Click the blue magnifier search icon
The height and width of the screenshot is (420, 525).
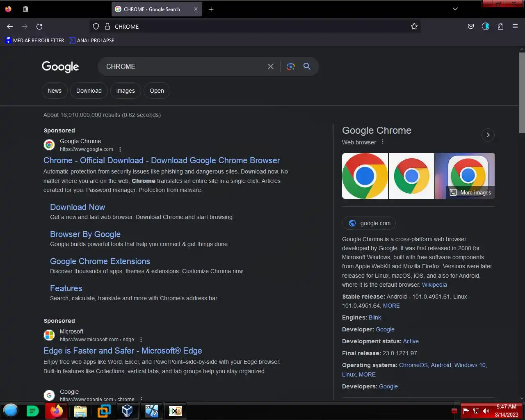tap(307, 66)
